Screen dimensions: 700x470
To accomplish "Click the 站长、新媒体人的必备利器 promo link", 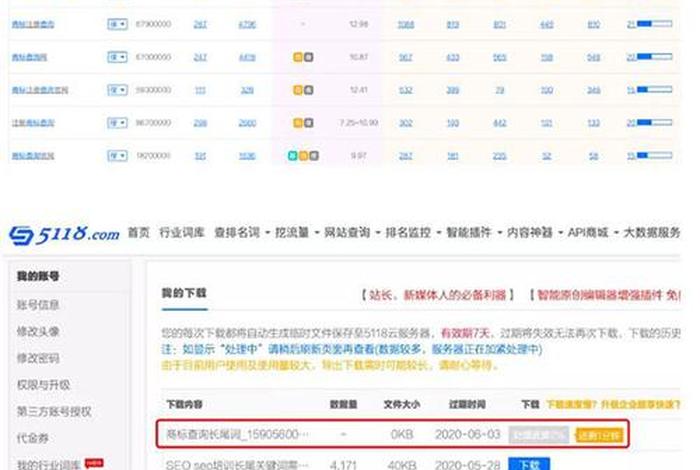I will [438, 295].
